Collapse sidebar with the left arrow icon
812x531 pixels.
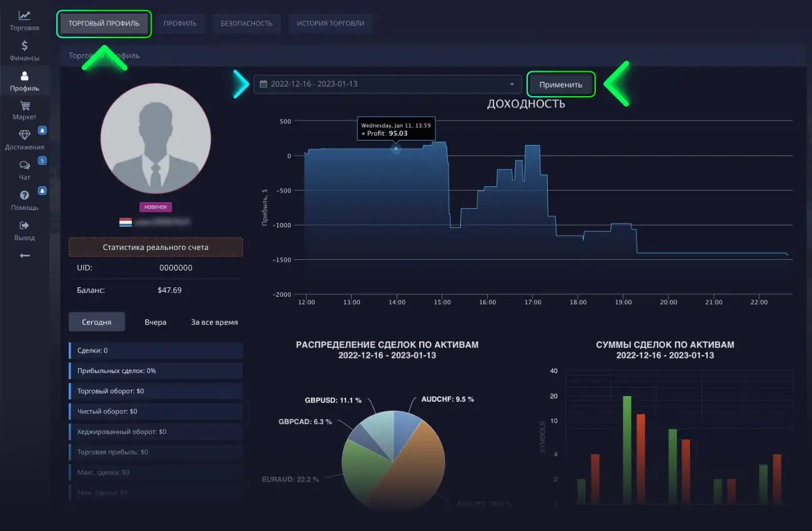(24, 256)
